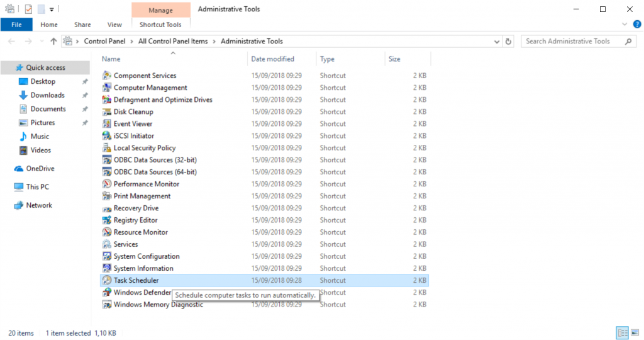Image resolution: width=644 pixels, height=340 pixels.
Task: Select Network in navigation pane
Action: pos(39,205)
